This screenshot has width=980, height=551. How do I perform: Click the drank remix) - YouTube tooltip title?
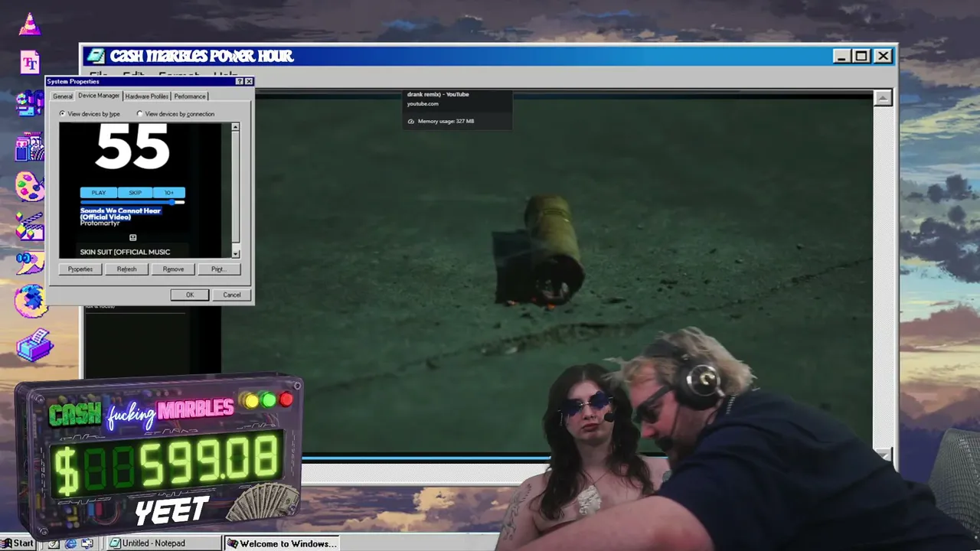point(438,94)
